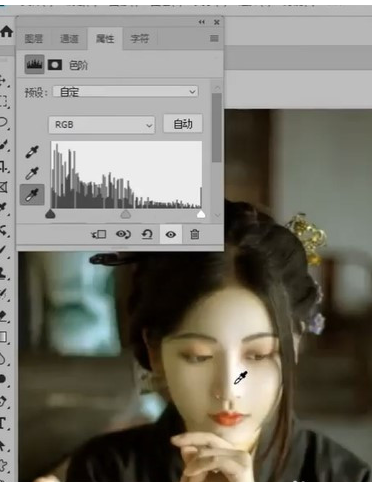Open the panel options menu icon
The image size is (372, 482).
click(x=214, y=38)
